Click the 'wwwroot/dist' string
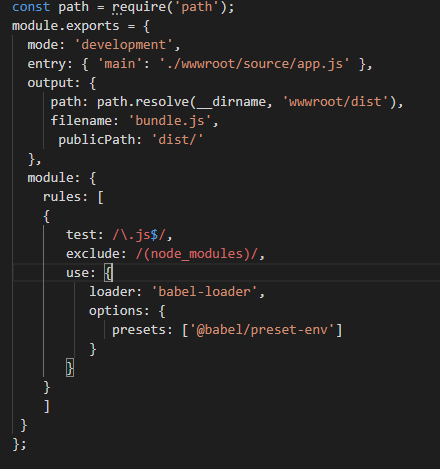Image resolution: width=440 pixels, height=469 pixels. click(x=335, y=102)
